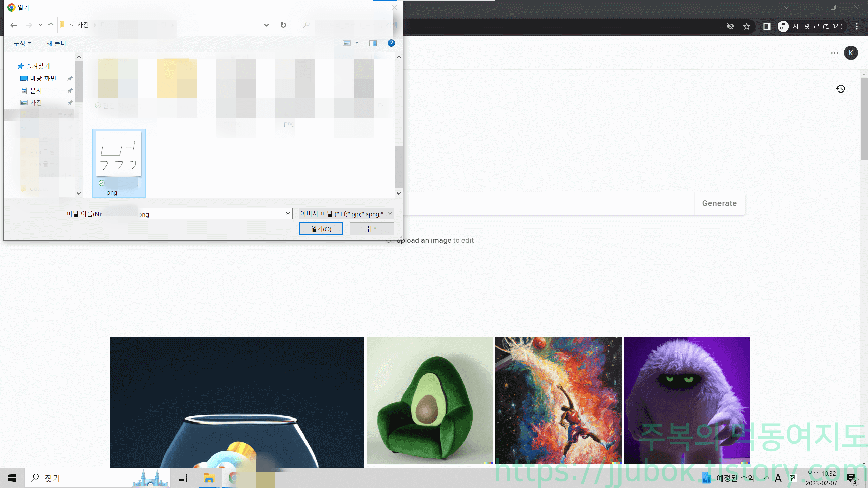Toggle the preview pane button
Viewport: 868px width, 488px height.
(373, 43)
